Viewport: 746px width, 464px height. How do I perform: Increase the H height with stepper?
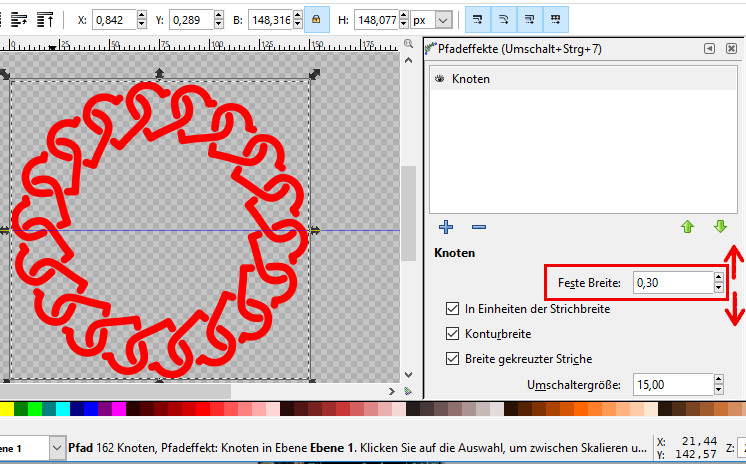[403, 16]
